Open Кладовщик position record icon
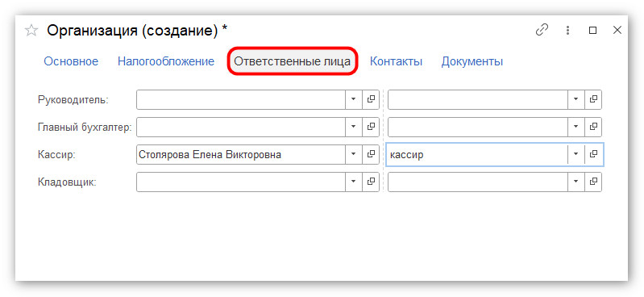Viewport: 644px width, 297px height. click(593, 182)
